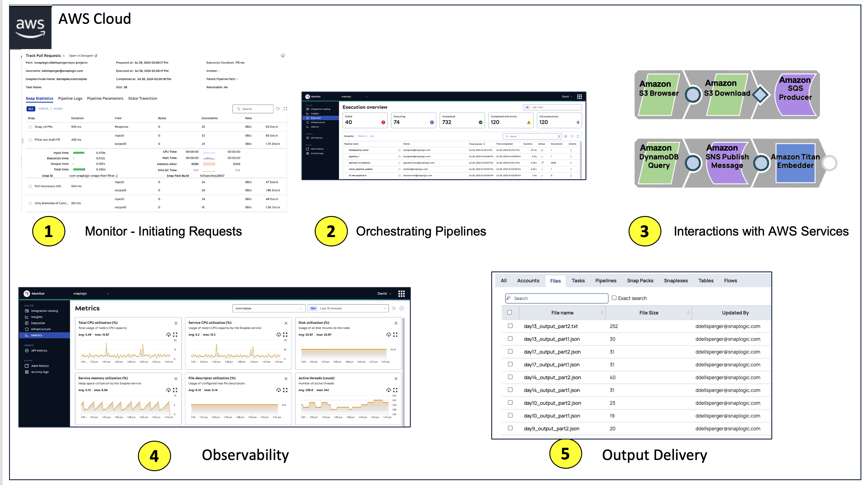Viewport: 868px width, 485px height.
Task: Switch to the Snap Packs tab
Action: click(640, 281)
